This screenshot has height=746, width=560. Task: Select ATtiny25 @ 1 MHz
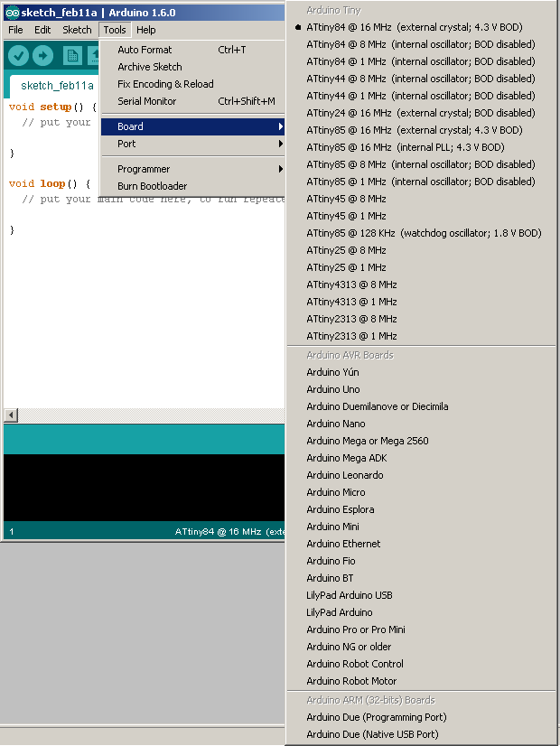pyautogui.click(x=421, y=267)
